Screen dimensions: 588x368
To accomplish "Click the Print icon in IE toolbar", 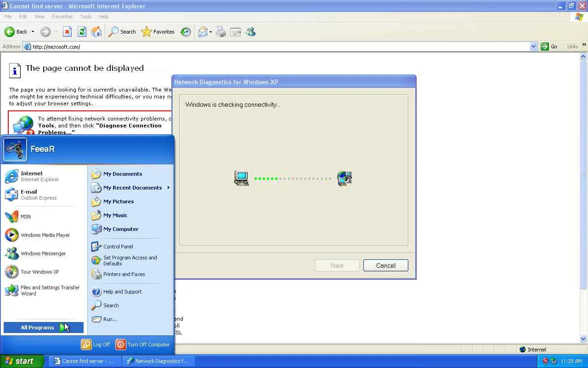I will (221, 32).
